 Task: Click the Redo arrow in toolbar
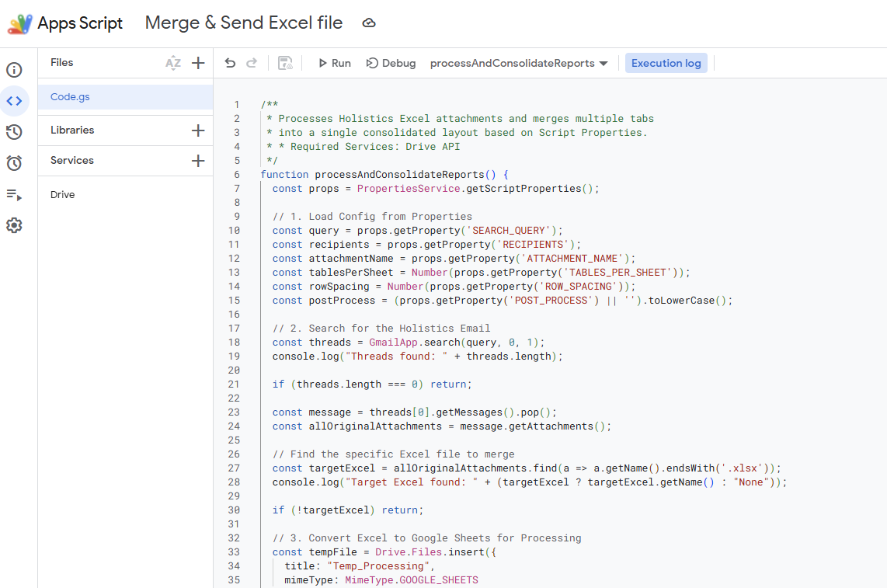[x=252, y=63]
